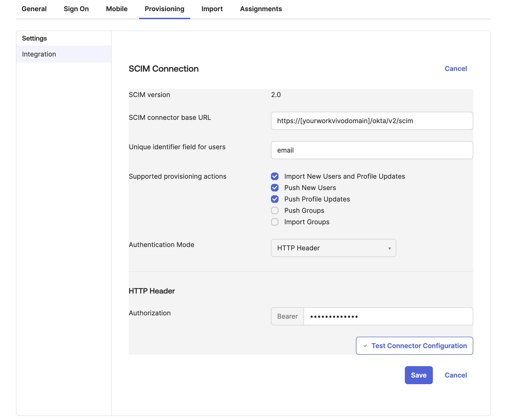Click into the SCIM connector base URL field

372,121
